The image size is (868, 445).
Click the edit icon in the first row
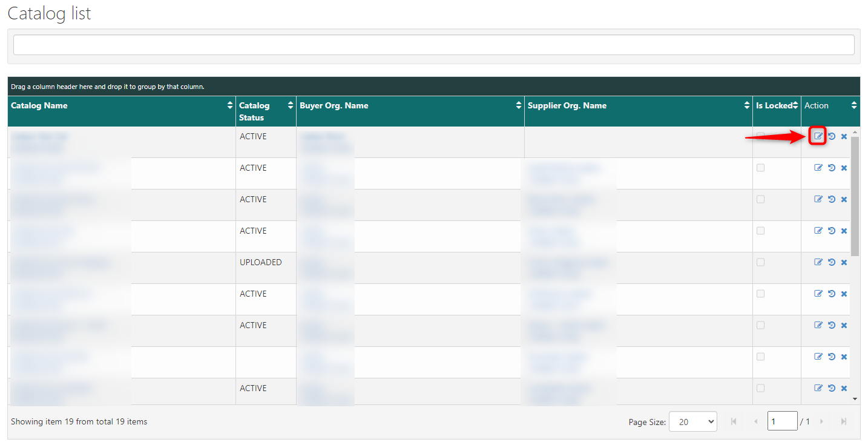(818, 136)
